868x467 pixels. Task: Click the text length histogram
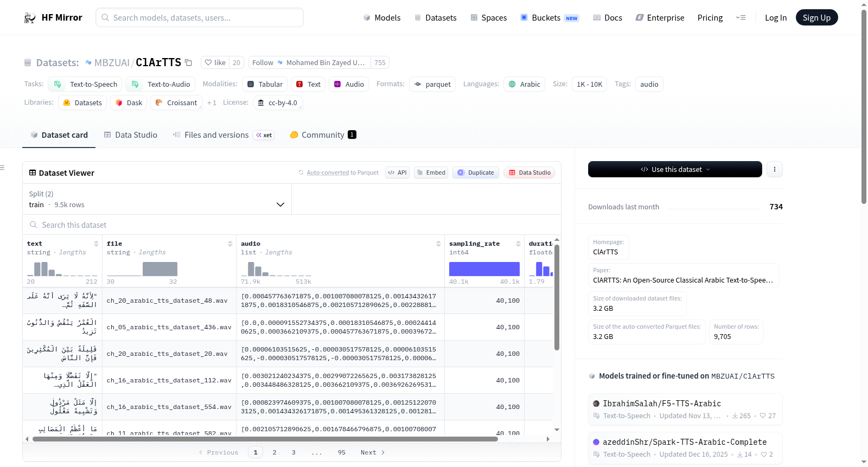point(62,269)
